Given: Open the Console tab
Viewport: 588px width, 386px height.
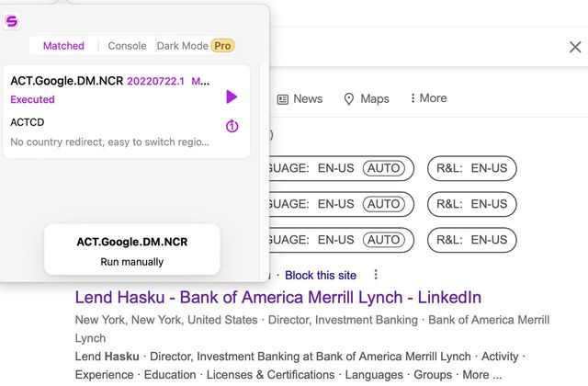Looking at the screenshot, I should pyautogui.click(x=127, y=46).
